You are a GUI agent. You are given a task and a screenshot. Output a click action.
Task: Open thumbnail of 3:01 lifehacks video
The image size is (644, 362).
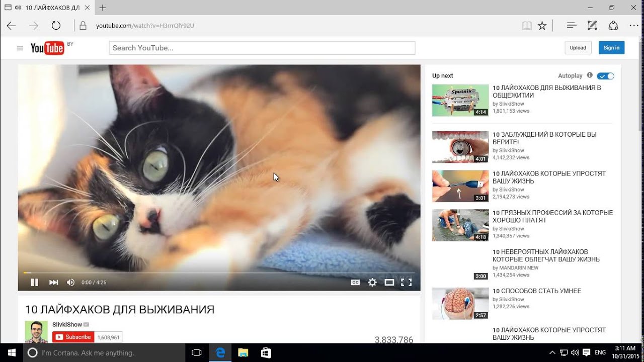point(460,186)
